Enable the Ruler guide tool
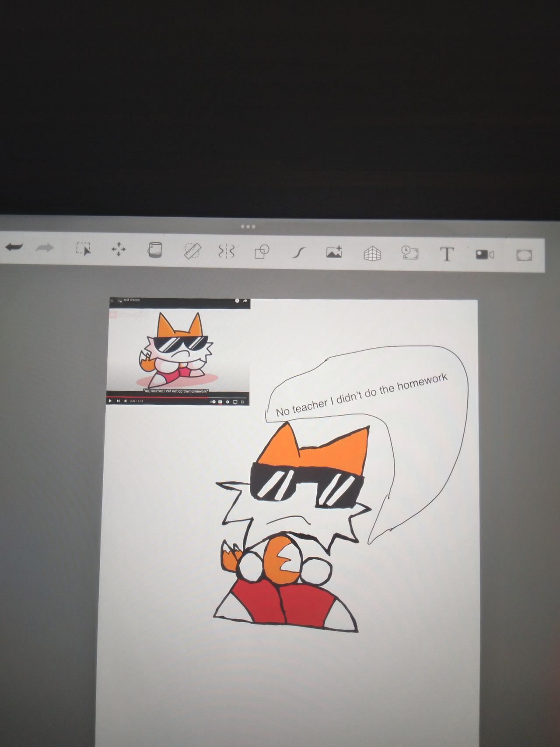 point(192,251)
